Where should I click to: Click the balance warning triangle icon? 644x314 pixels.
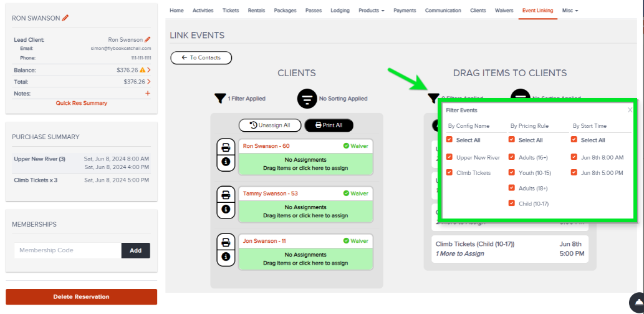point(143,70)
